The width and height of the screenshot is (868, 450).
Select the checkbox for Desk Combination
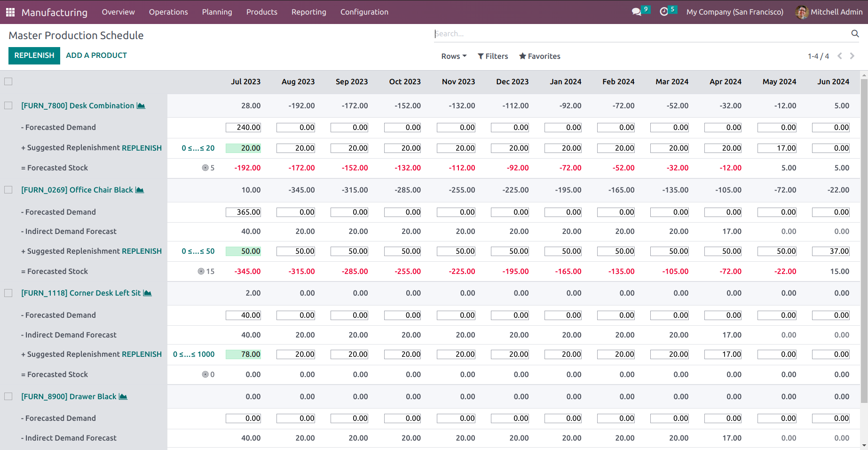(x=8, y=105)
